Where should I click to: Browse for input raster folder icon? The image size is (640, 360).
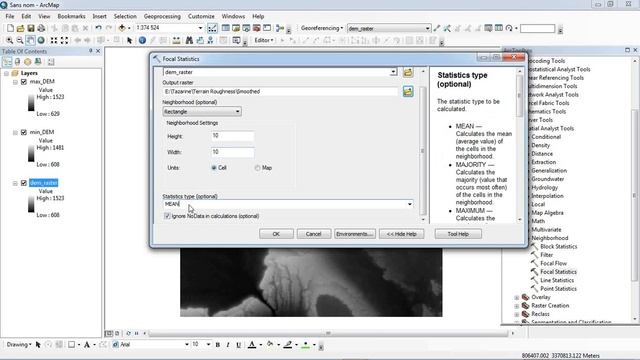pos(408,72)
